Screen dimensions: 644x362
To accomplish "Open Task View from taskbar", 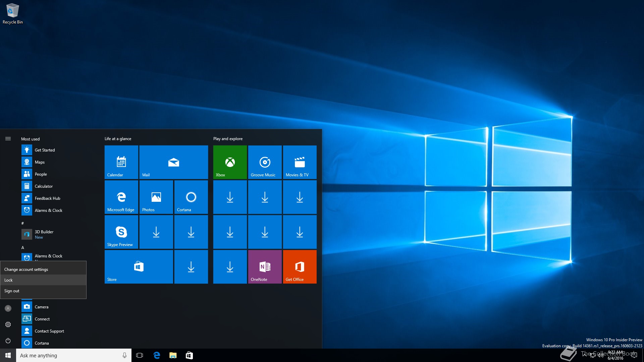I will [140, 355].
